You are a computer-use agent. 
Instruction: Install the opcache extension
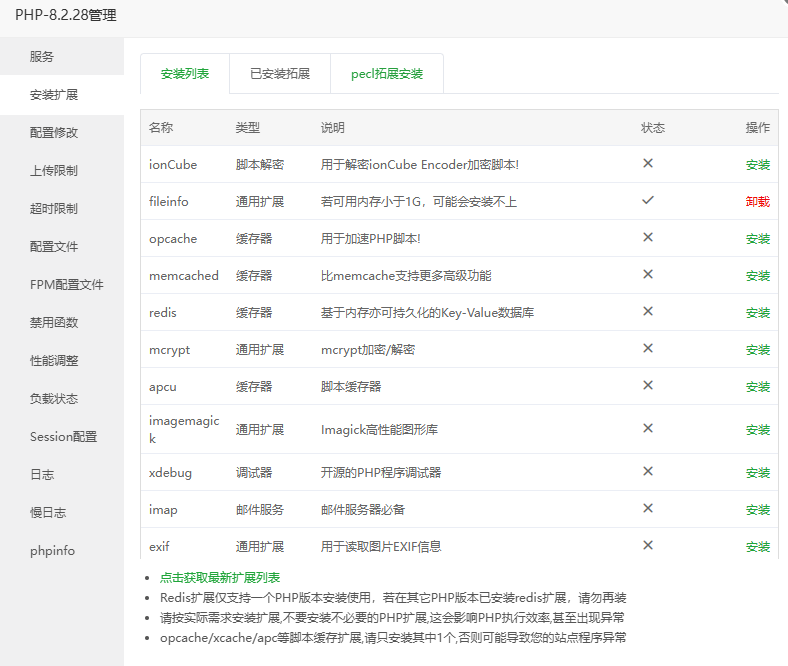(757, 239)
